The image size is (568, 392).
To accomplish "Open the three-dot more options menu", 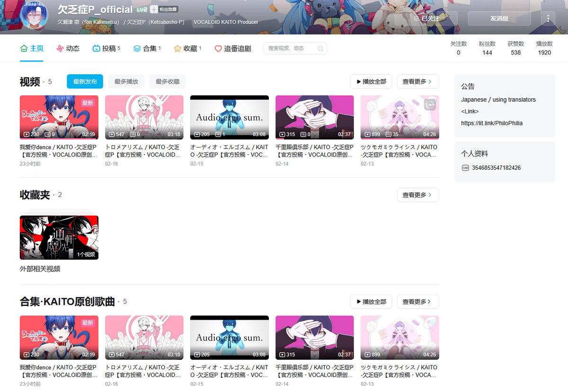I will (x=548, y=18).
